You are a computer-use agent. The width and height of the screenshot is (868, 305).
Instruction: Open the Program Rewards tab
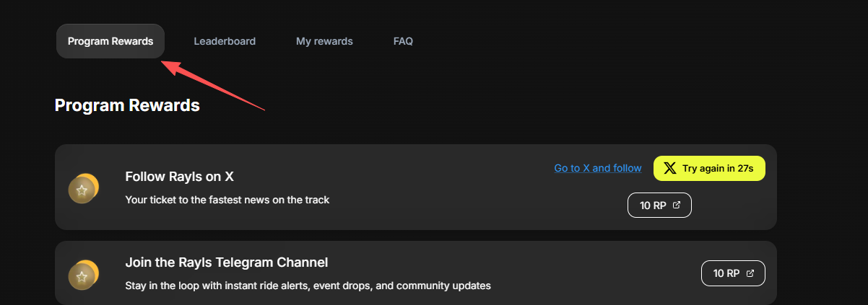point(110,41)
